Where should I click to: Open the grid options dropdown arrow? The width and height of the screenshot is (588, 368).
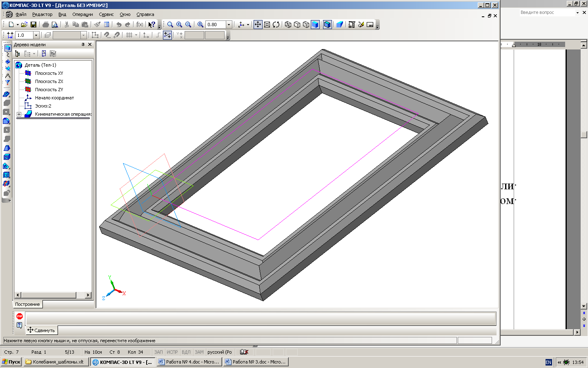[136, 35]
